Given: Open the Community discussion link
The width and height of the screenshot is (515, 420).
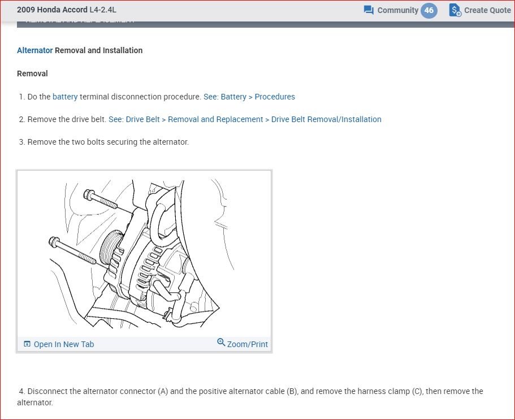Looking at the screenshot, I should point(398,10).
